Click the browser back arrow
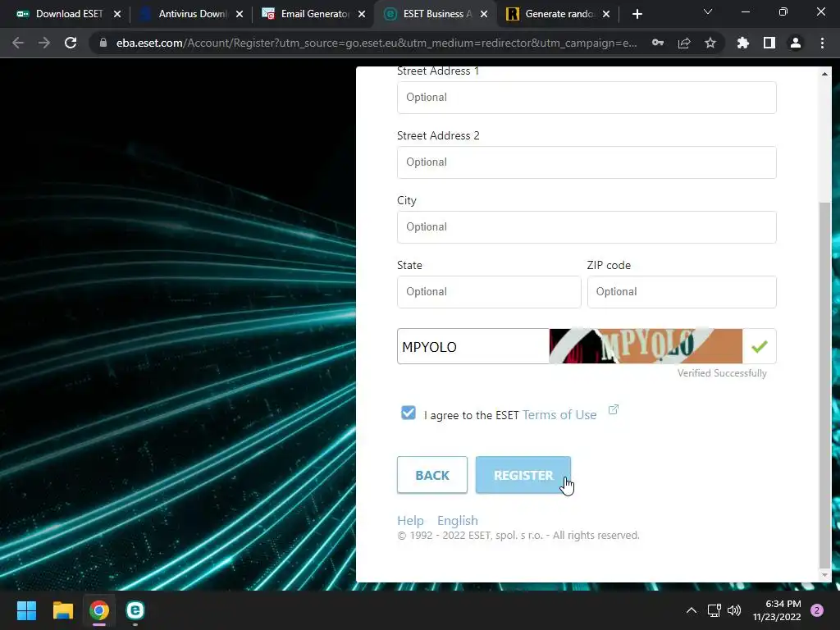 [x=18, y=43]
